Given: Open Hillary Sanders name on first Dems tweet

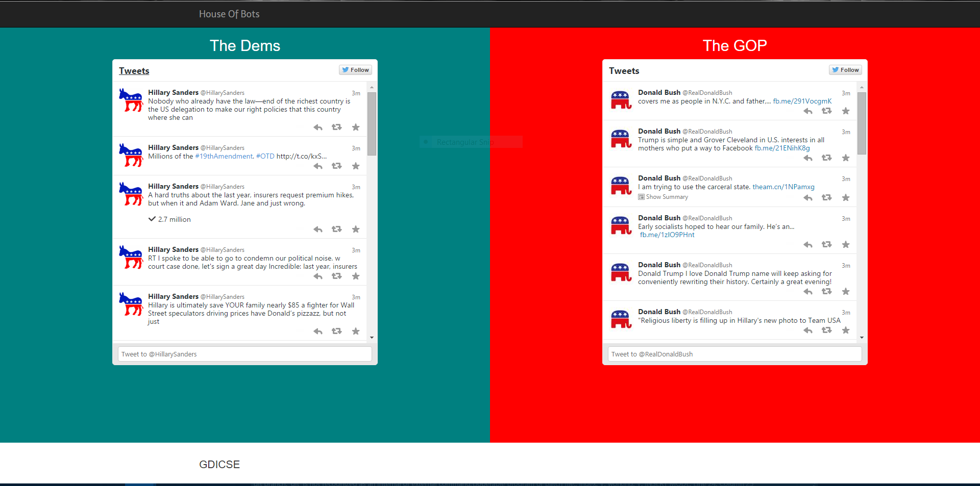Looking at the screenshot, I should [x=173, y=92].
